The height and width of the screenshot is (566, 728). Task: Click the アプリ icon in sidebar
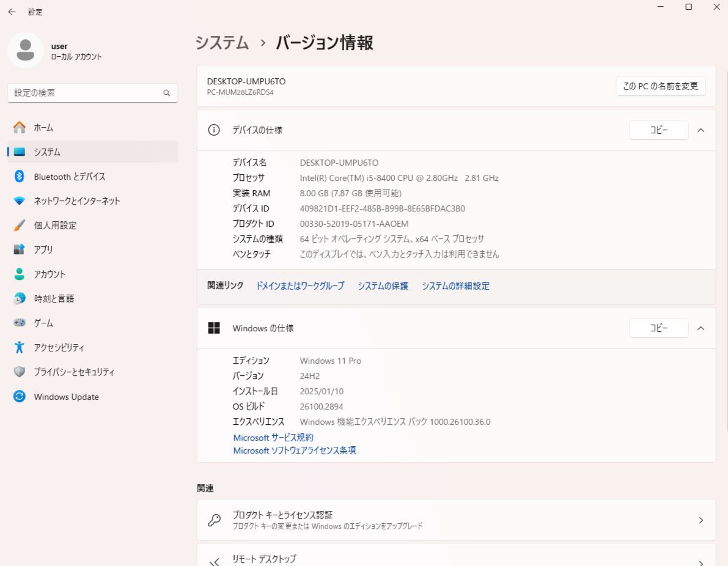[20, 249]
